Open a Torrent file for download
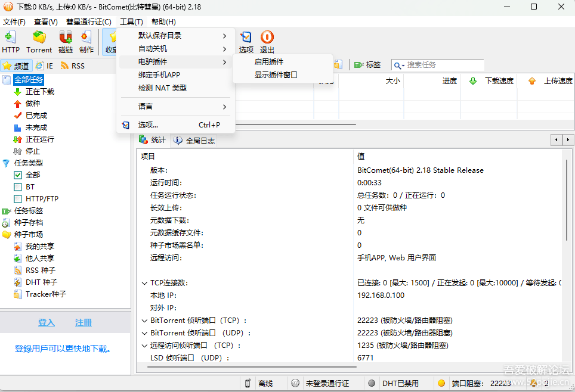The width and height of the screenshot is (575, 392). (x=39, y=41)
